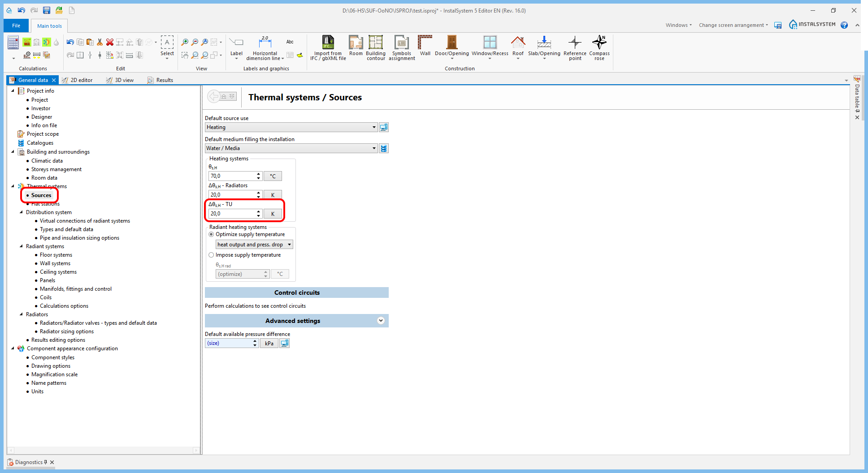Open the File menu
The image size is (868, 473).
tap(16, 26)
